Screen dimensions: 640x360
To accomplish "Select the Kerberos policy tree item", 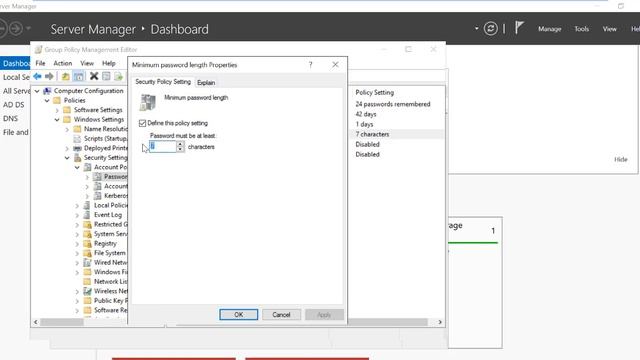I will click(116, 196).
